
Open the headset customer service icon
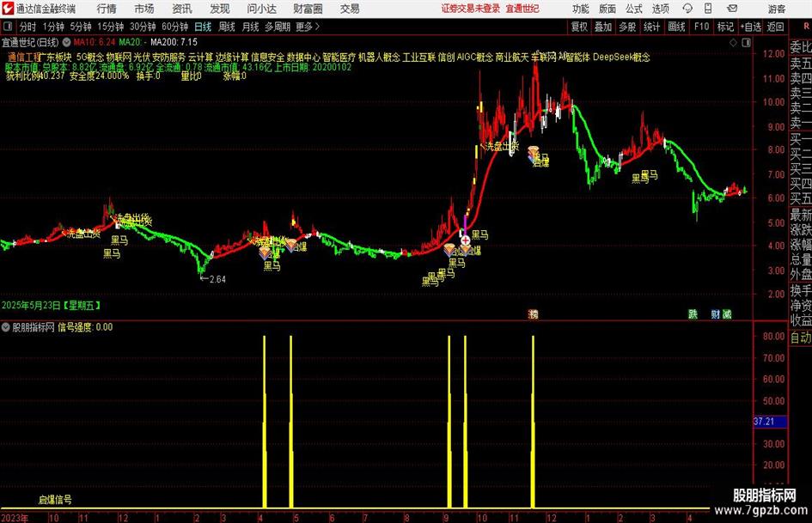pos(687,9)
